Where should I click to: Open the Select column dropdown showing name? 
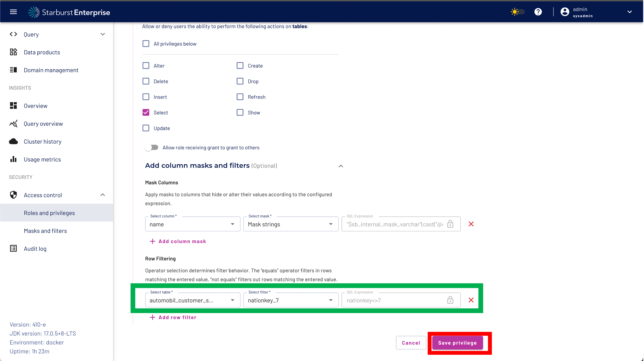[192, 224]
